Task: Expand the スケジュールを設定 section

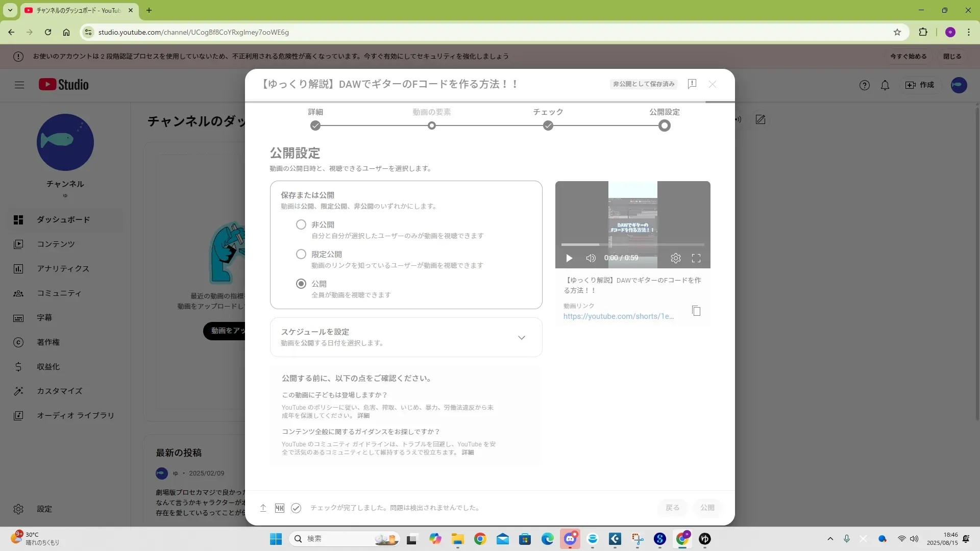Action: [x=521, y=338]
